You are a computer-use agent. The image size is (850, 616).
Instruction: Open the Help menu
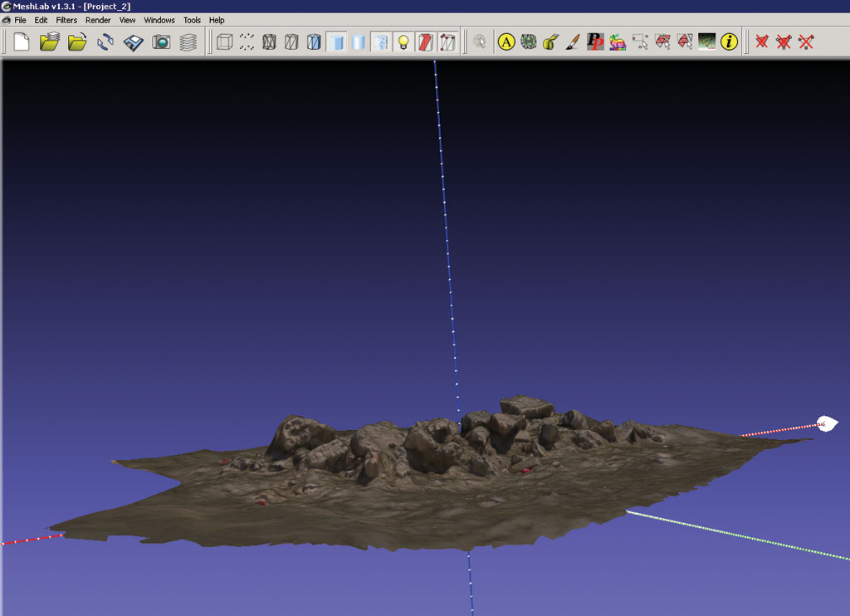point(217,20)
